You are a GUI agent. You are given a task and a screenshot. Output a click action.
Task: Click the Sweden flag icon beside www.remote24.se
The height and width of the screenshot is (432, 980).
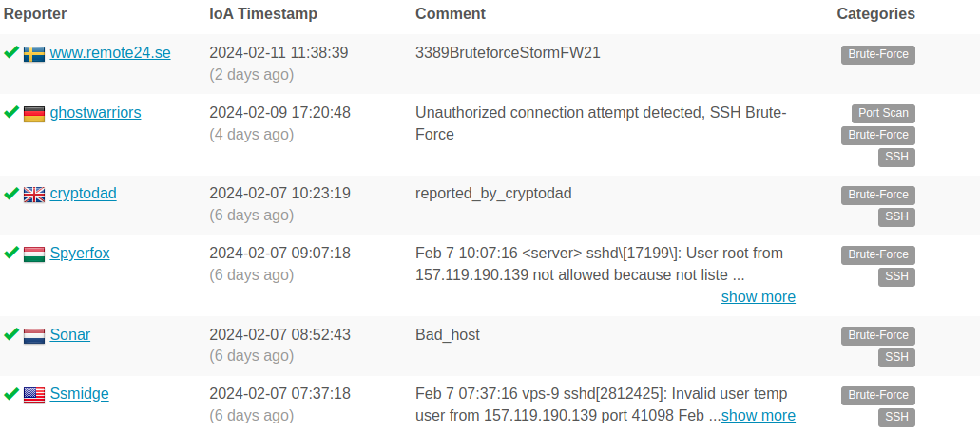[x=34, y=53]
